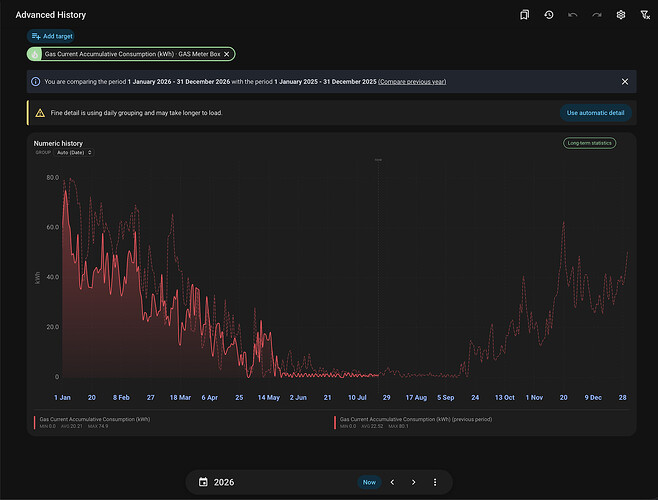
Task: Click the Long term statistics badge
Action: tap(589, 143)
